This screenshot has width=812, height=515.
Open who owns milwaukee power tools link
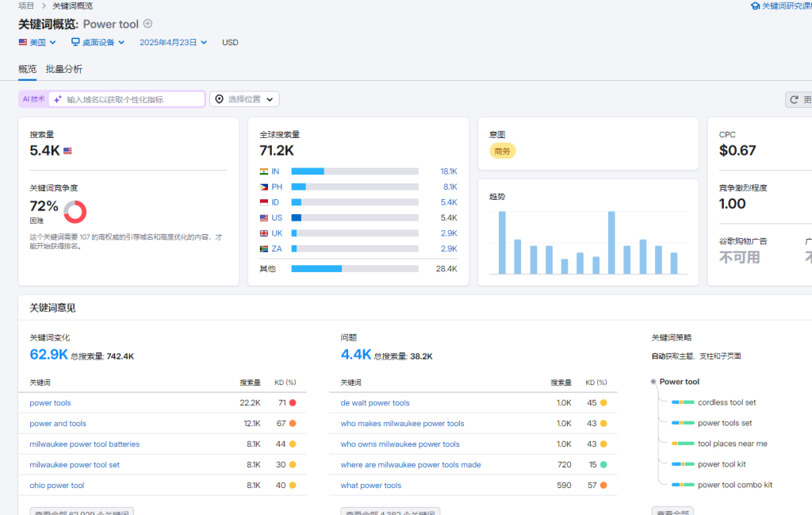coord(400,444)
